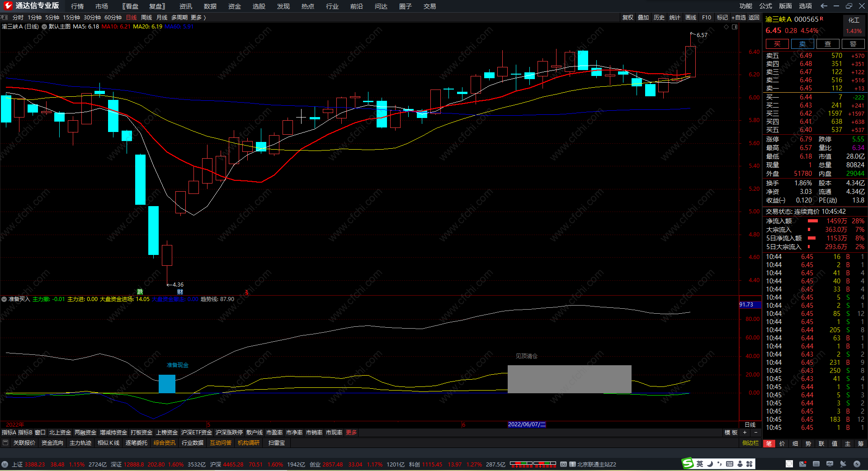Click the minus button next to 模板
The width and height of the screenshot is (868, 471).
pyautogui.click(x=755, y=433)
